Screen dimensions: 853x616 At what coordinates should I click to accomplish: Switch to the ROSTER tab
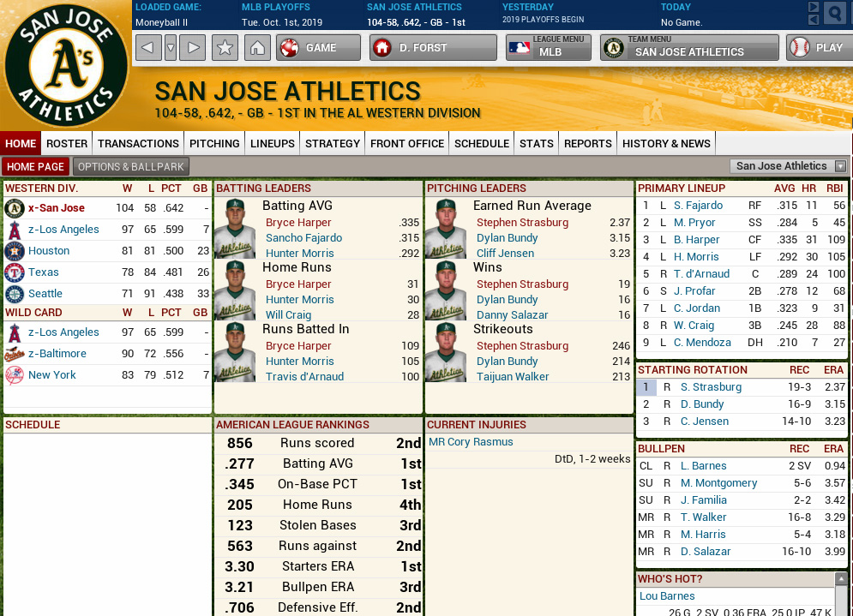pos(67,144)
